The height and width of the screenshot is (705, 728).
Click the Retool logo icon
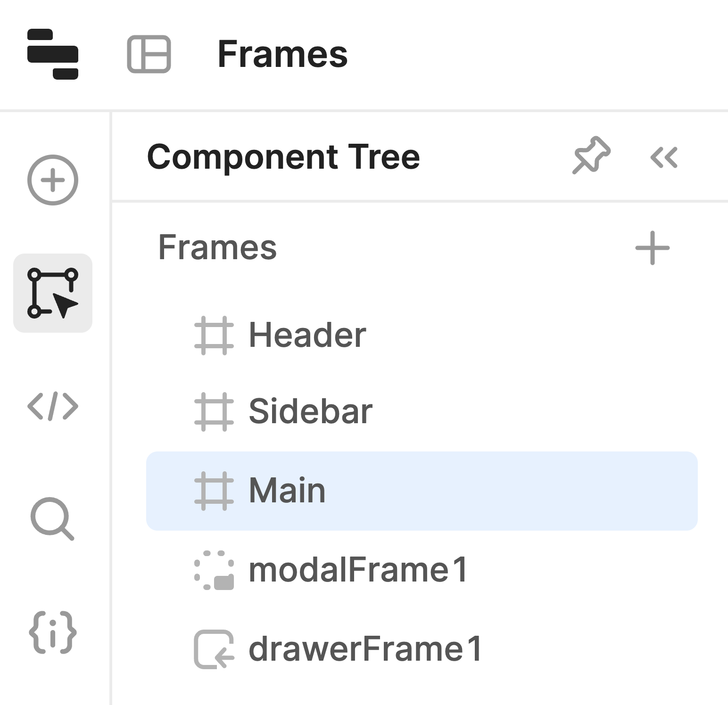coord(53,54)
